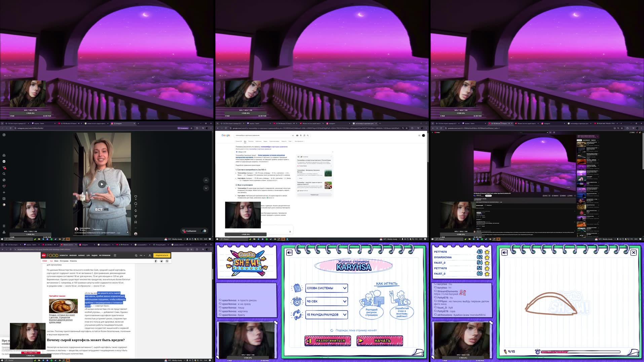
Task: Open Reels icon in Instagram sidebar
Action: pyautogui.click(x=4, y=161)
